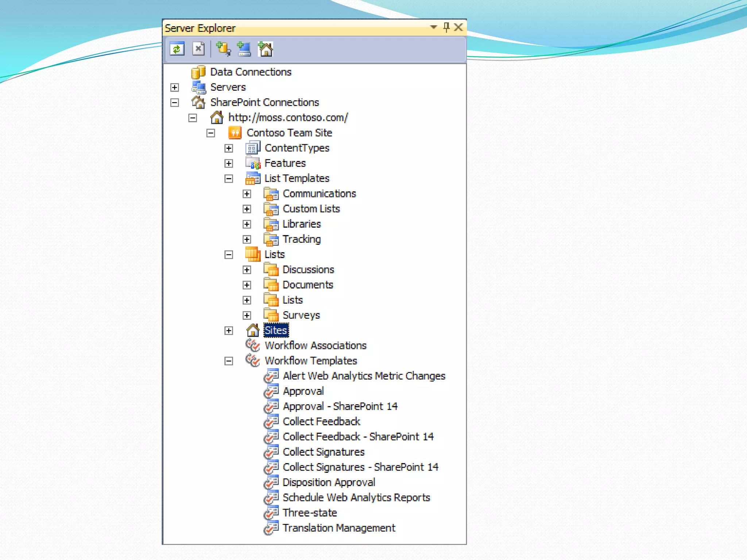Click Connect to Server icon

tap(244, 49)
